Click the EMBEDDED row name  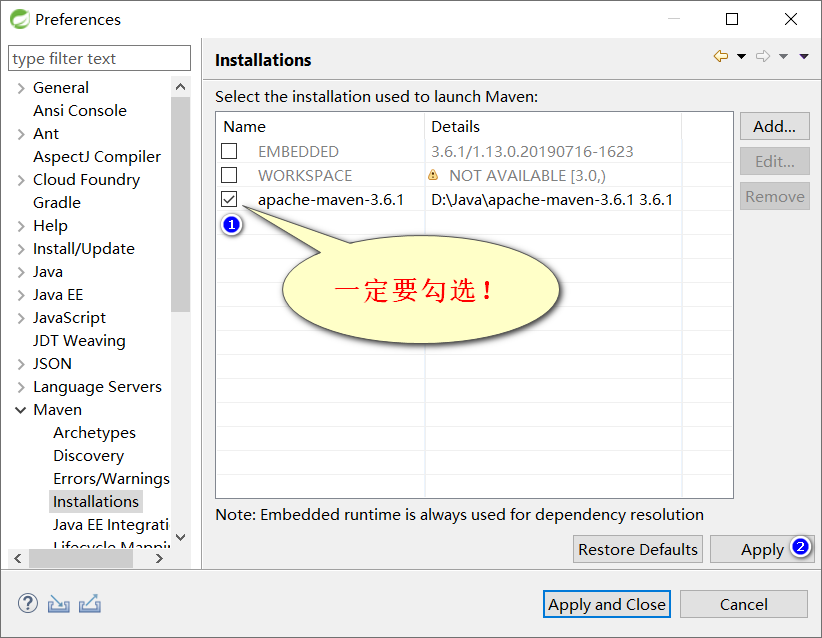click(298, 152)
